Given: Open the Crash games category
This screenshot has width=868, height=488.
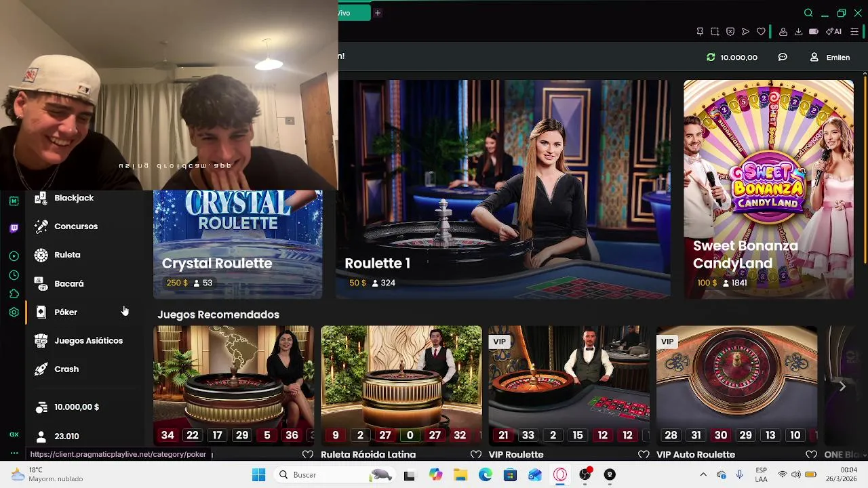Looking at the screenshot, I should point(66,369).
